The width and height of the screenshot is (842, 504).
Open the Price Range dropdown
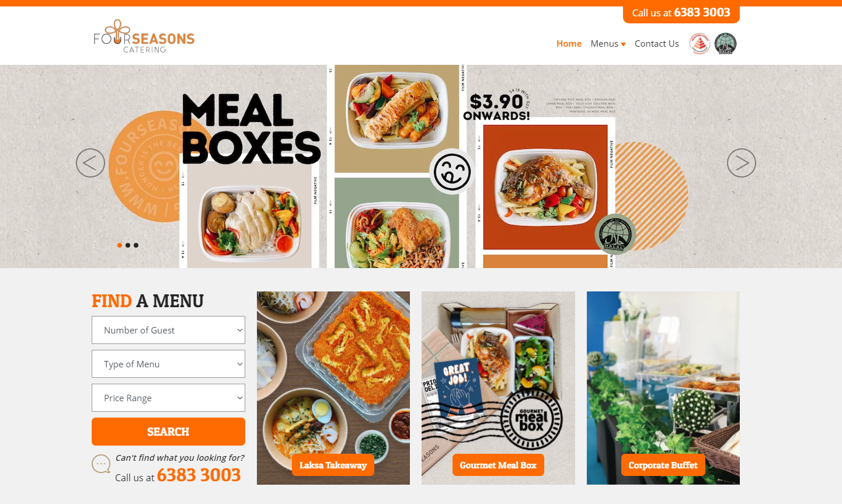[x=168, y=398]
